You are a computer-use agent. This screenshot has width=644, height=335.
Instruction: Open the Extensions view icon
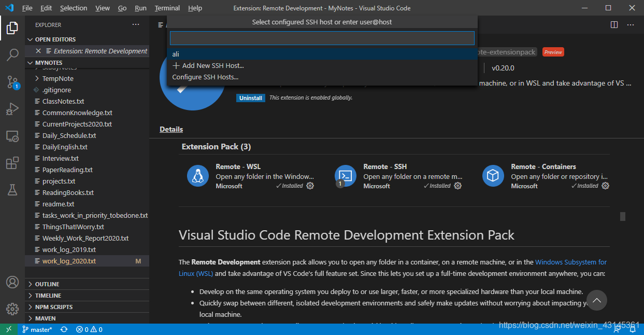coord(12,163)
